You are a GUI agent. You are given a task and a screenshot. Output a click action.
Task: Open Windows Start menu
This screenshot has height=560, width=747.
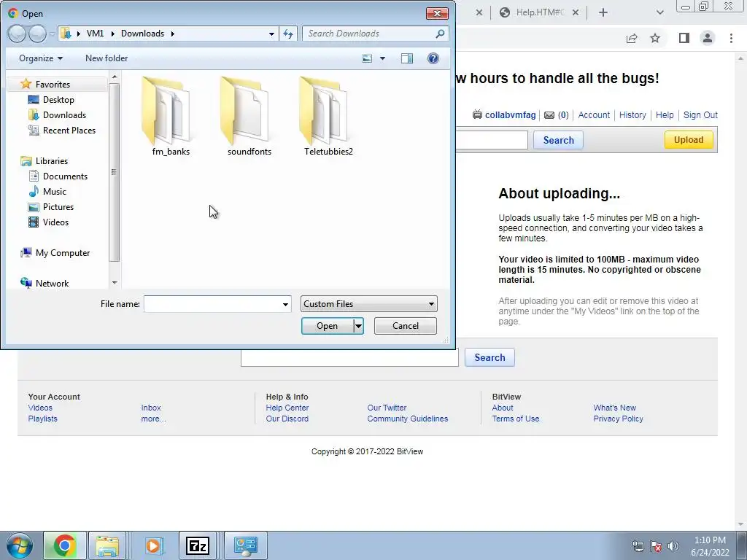(x=20, y=545)
